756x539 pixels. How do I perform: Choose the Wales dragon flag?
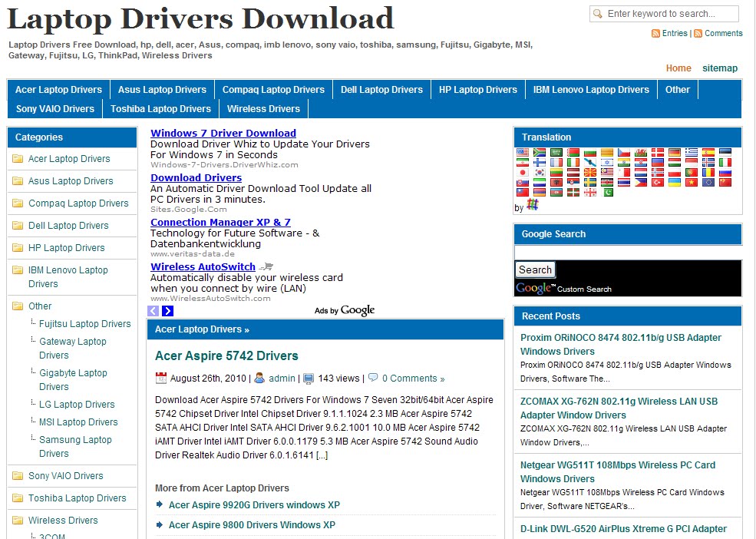pyautogui.click(x=641, y=152)
